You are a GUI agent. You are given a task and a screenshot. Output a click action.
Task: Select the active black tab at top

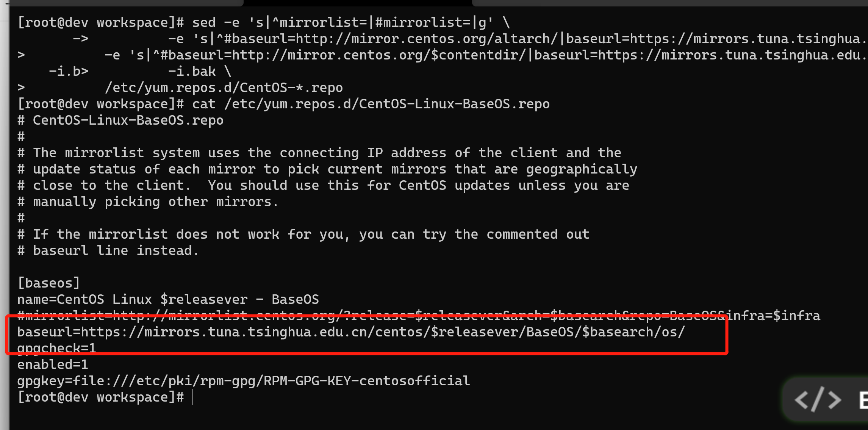point(358,3)
